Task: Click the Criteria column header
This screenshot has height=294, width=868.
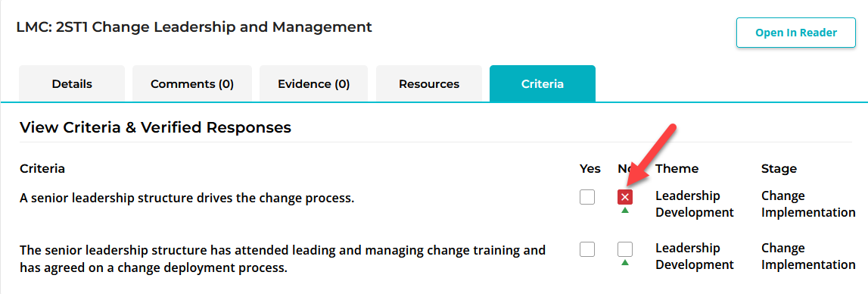Action: [x=42, y=169]
